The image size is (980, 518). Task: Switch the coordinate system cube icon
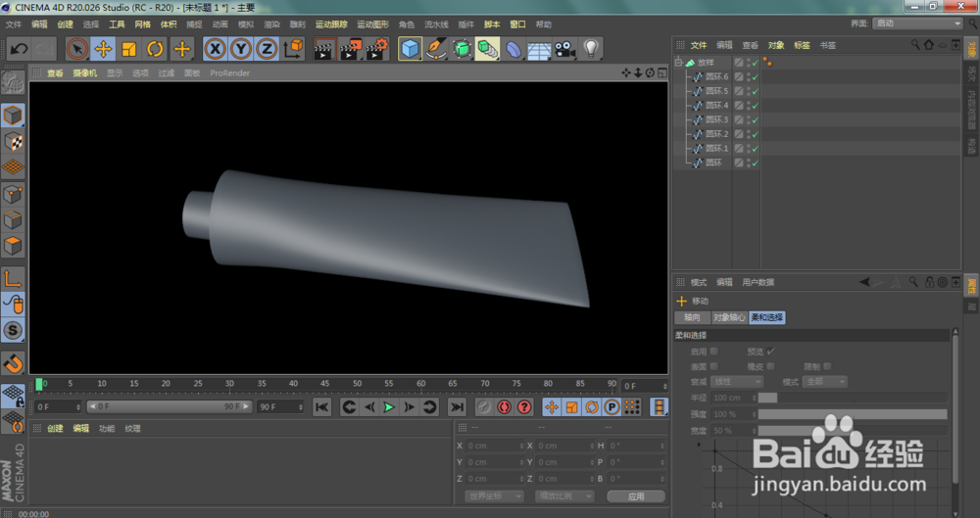click(x=292, y=49)
